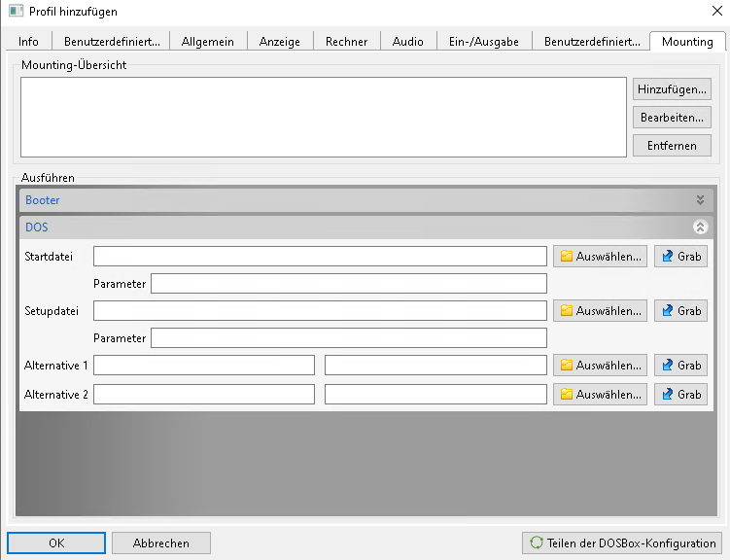Click the Grab button for Alternative 1
730x560 pixels.
pos(680,366)
